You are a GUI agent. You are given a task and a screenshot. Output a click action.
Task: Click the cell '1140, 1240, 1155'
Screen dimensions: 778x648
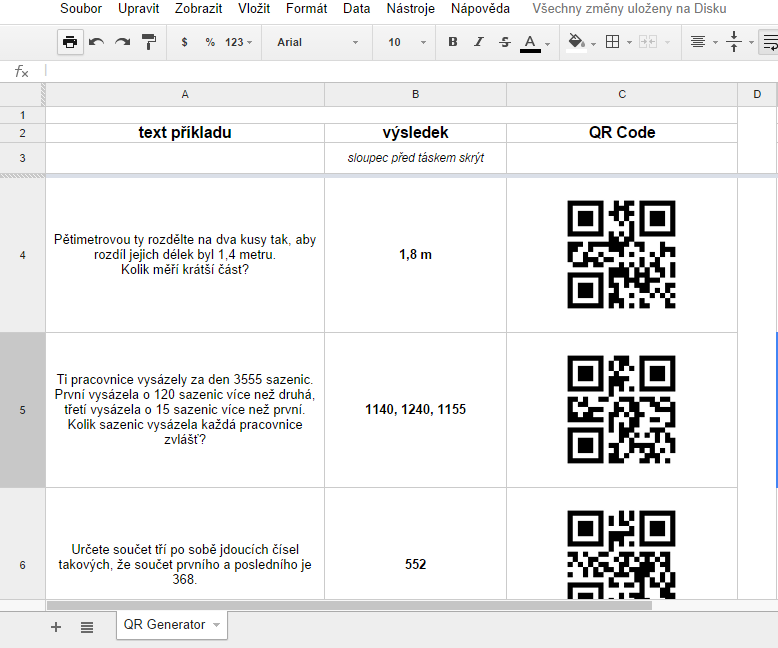(x=415, y=410)
